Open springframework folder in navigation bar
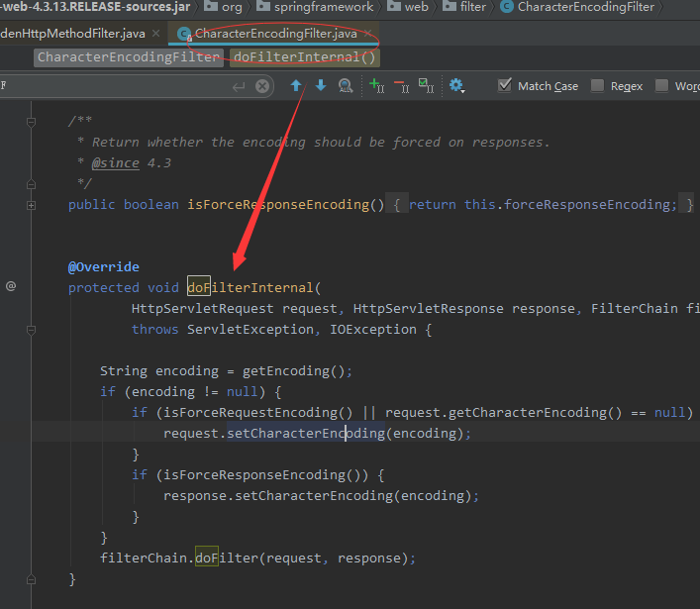 pos(315,7)
